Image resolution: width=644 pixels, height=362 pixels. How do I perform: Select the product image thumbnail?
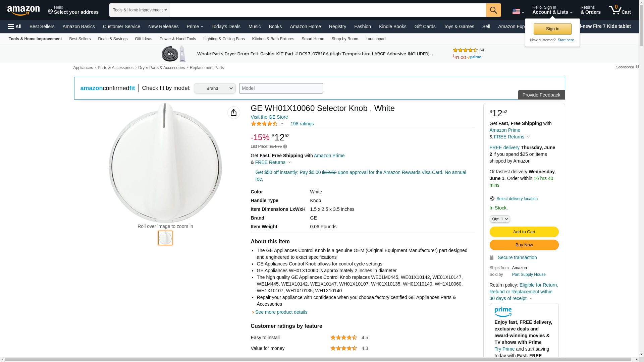coord(165,238)
